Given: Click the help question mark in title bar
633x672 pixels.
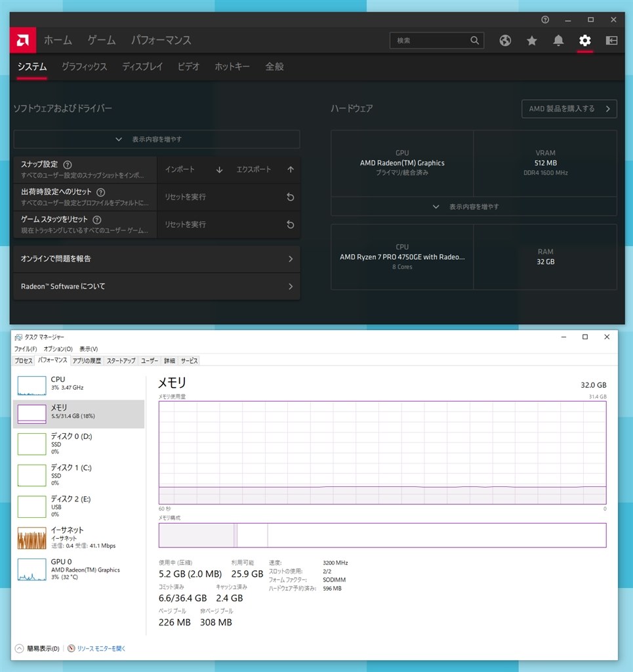Looking at the screenshot, I should coord(545,20).
